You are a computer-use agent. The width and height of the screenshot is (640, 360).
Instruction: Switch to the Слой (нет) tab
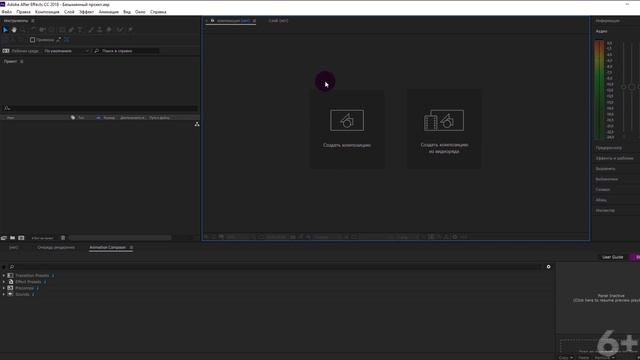pyautogui.click(x=278, y=20)
